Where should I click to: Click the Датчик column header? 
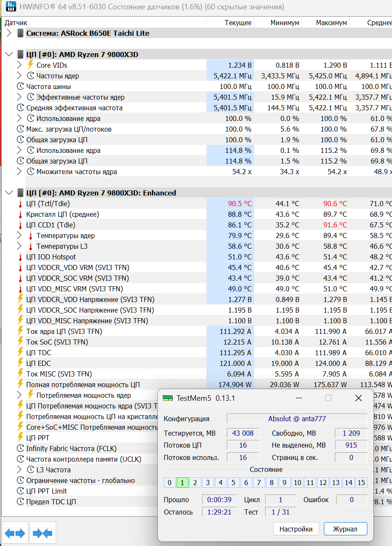coord(103,23)
